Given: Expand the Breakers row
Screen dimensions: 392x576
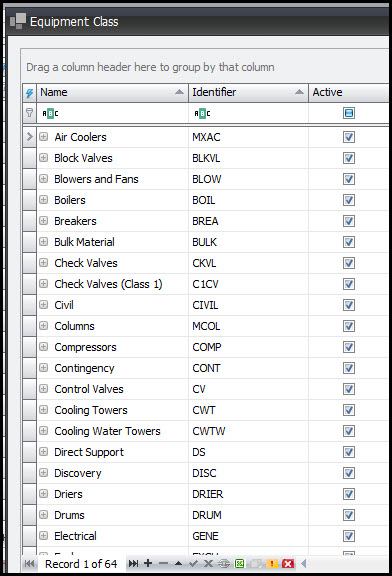Looking at the screenshot, I should pos(43,220).
